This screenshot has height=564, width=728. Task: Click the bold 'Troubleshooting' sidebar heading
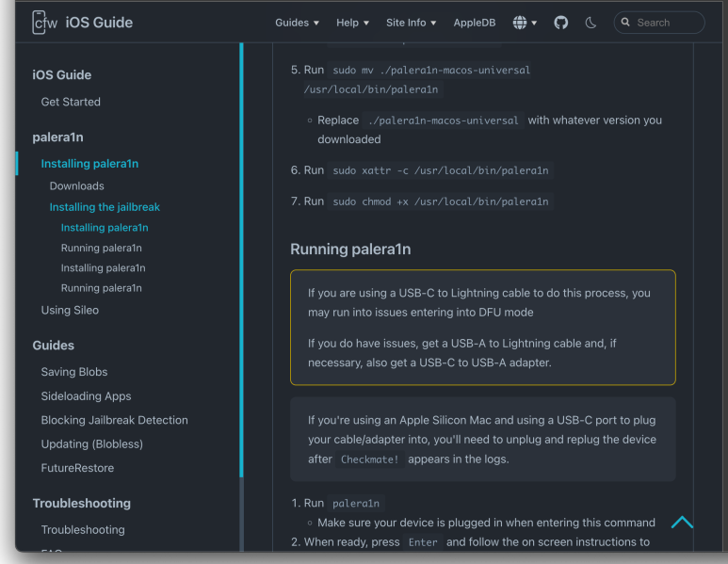click(81, 503)
